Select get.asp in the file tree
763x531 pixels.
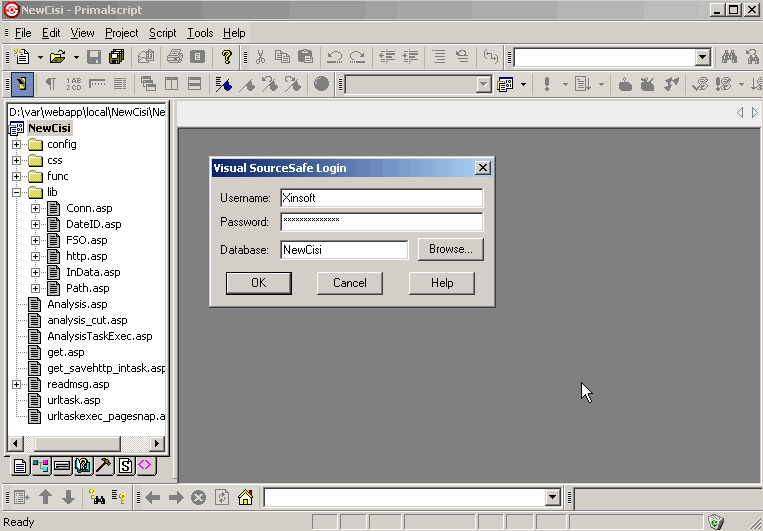point(66,352)
